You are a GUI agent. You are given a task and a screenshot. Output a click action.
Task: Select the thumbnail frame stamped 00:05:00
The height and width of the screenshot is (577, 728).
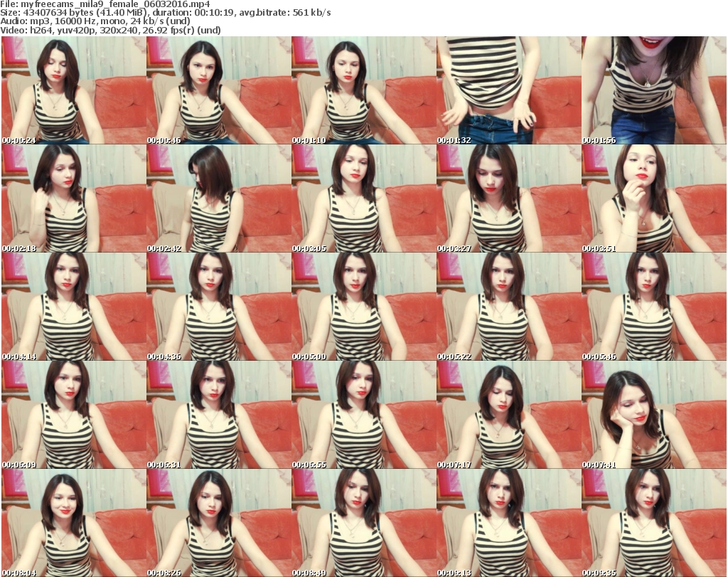364,307
